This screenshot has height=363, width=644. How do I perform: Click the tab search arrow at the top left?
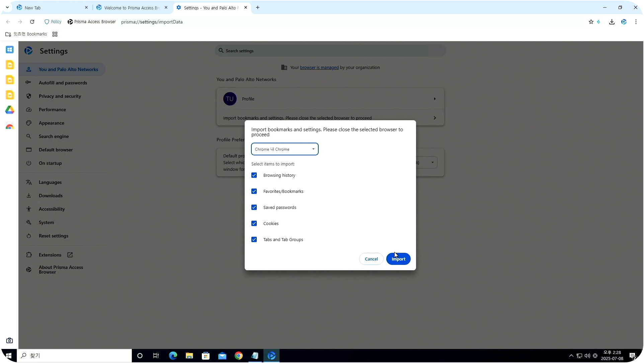click(x=7, y=7)
